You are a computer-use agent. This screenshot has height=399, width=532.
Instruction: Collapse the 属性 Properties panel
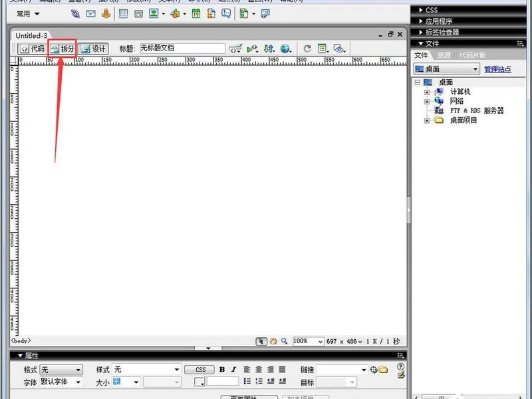click(x=21, y=356)
